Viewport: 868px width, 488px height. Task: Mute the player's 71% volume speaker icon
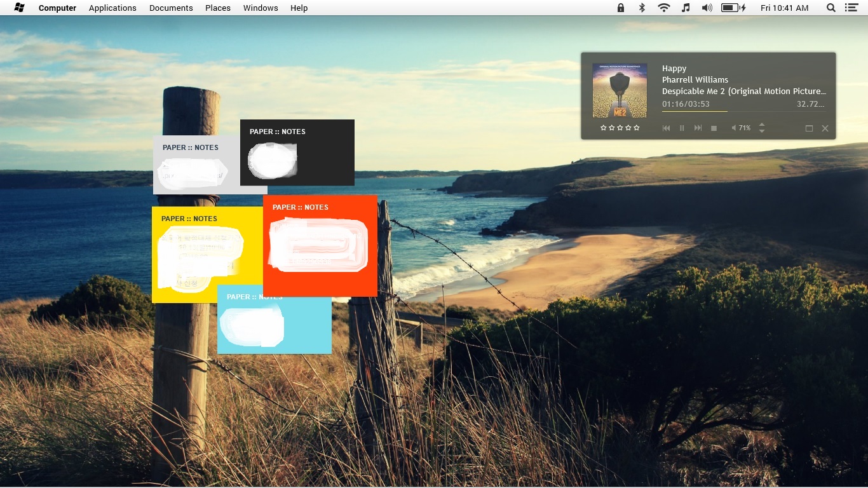click(x=734, y=128)
